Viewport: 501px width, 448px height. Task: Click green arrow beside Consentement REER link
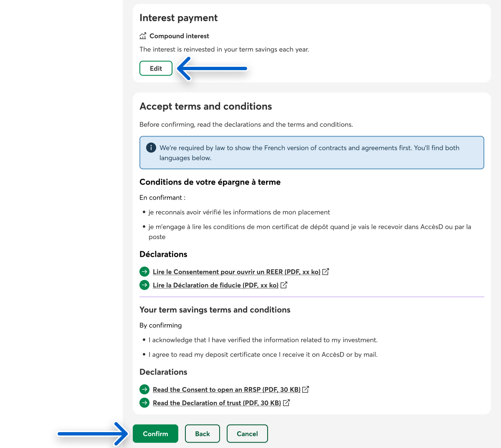click(x=144, y=272)
